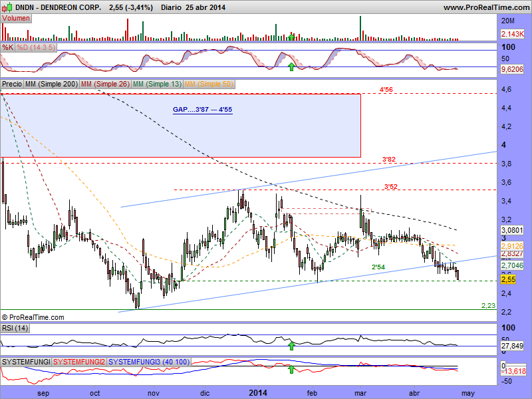Click the GAP....3'87 --- 4'55 annotation text
This screenshot has width=532, height=399.
point(203,110)
